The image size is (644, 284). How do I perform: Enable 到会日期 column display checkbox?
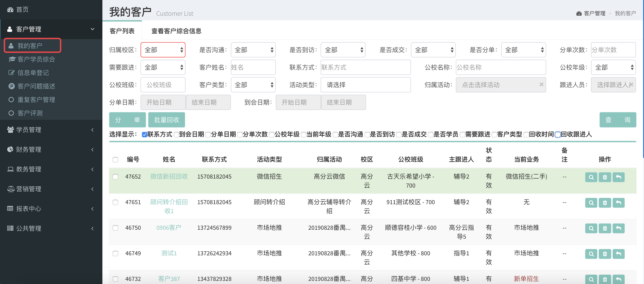[x=176, y=135]
